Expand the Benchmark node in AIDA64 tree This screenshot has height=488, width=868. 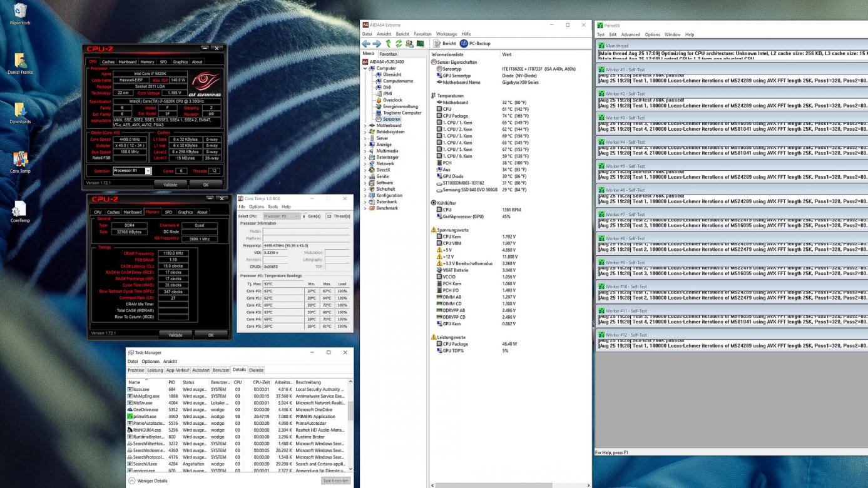[x=365, y=208]
